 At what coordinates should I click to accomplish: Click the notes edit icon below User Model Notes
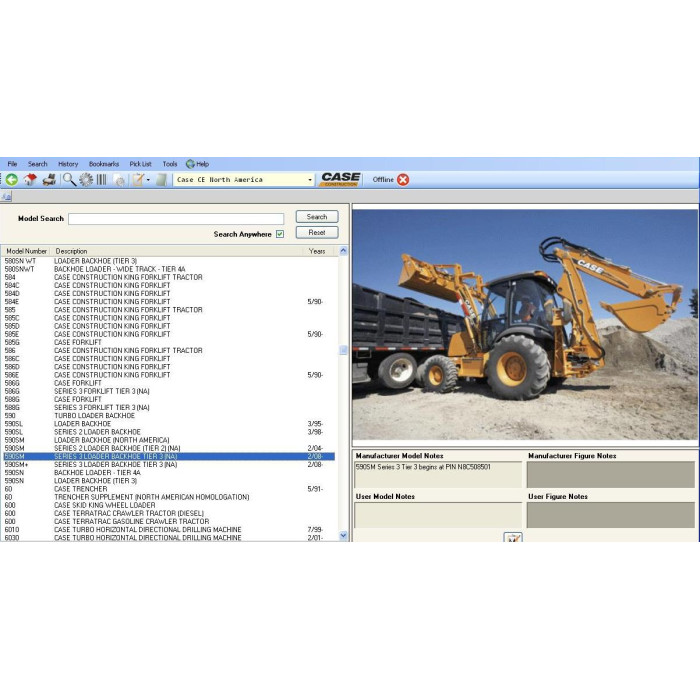coord(512,537)
